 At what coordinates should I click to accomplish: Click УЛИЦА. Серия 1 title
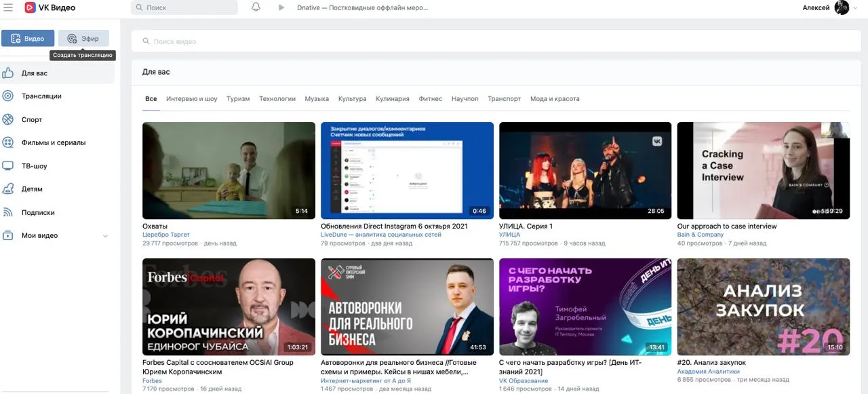526,226
